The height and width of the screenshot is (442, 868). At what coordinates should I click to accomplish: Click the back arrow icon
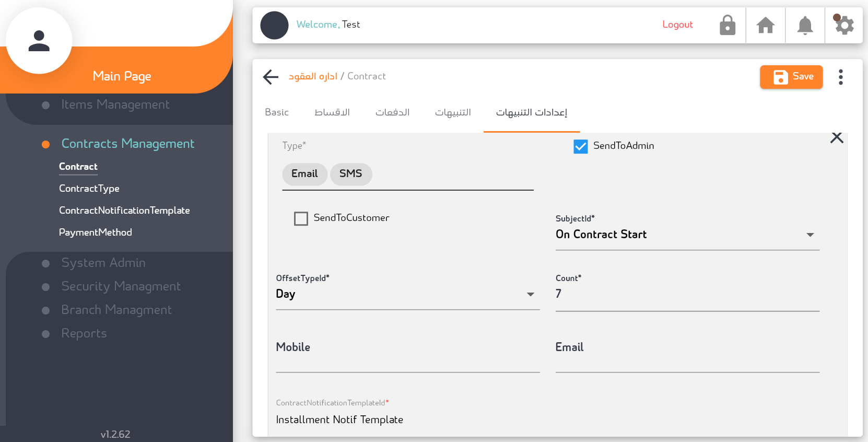click(271, 77)
